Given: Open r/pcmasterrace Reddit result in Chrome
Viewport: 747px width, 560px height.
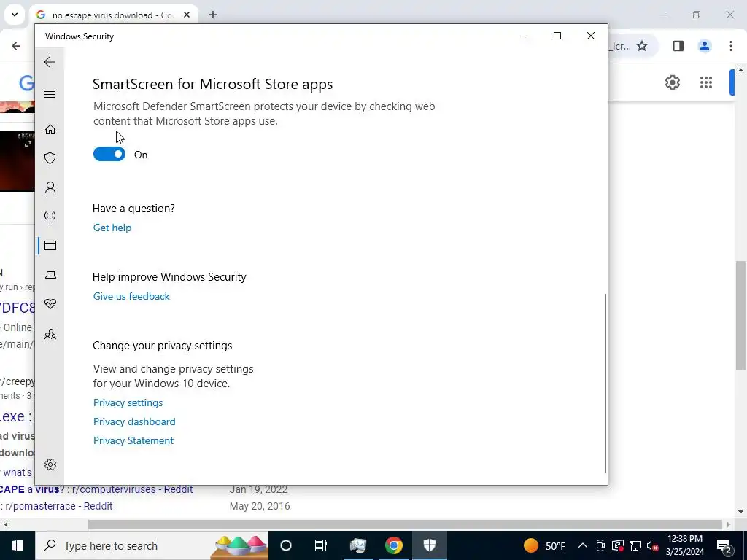Looking at the screenshot, I should tap(57, 506).
